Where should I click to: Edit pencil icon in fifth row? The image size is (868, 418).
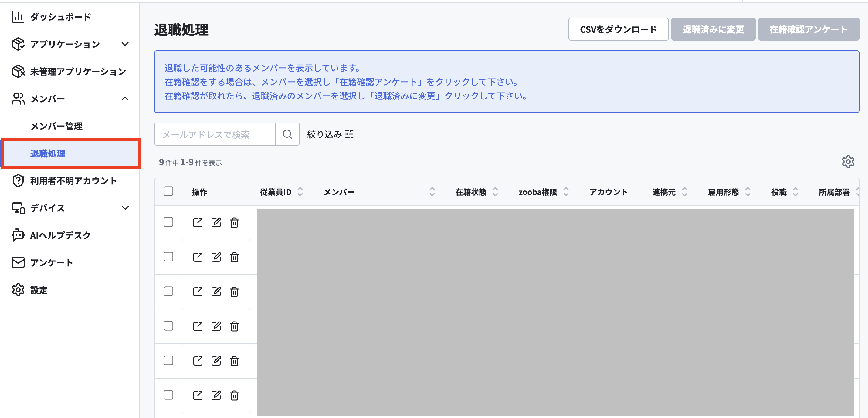pyautogui.click(x=216, y=361)
